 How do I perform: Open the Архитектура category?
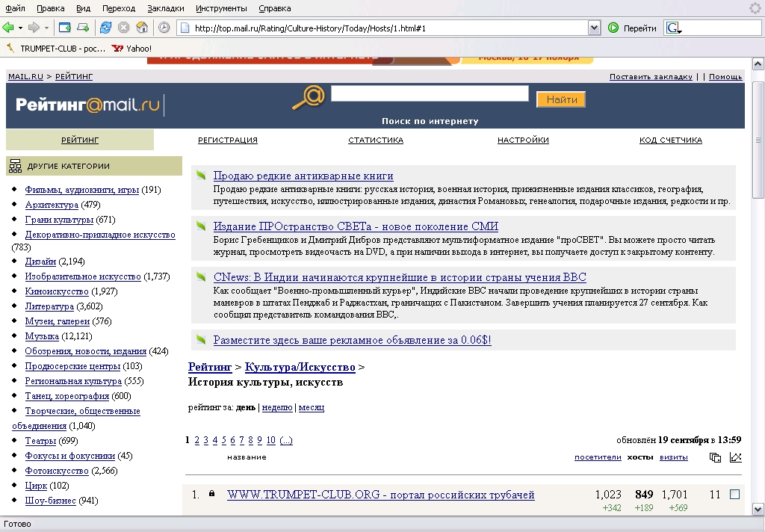pos(52,205)
